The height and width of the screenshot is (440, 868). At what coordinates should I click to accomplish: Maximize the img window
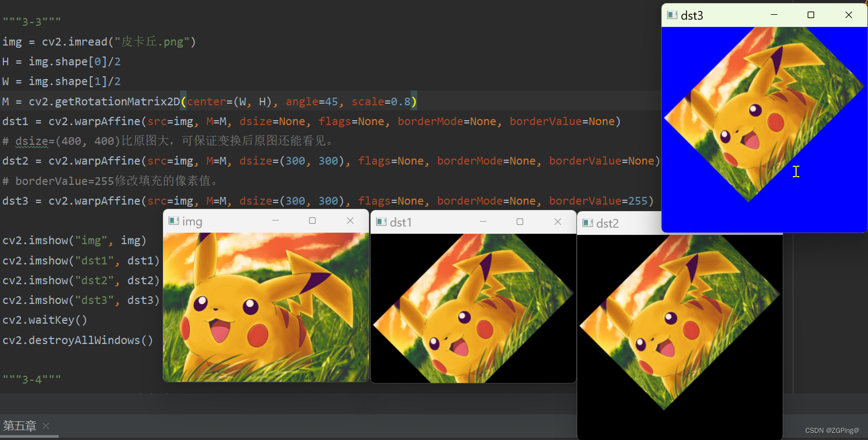tap(312, 221)
